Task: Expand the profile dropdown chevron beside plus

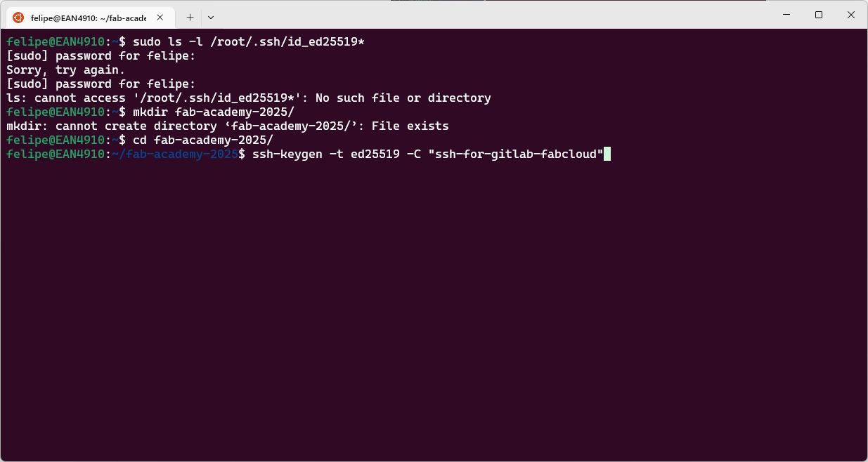Action: [211, 17]
